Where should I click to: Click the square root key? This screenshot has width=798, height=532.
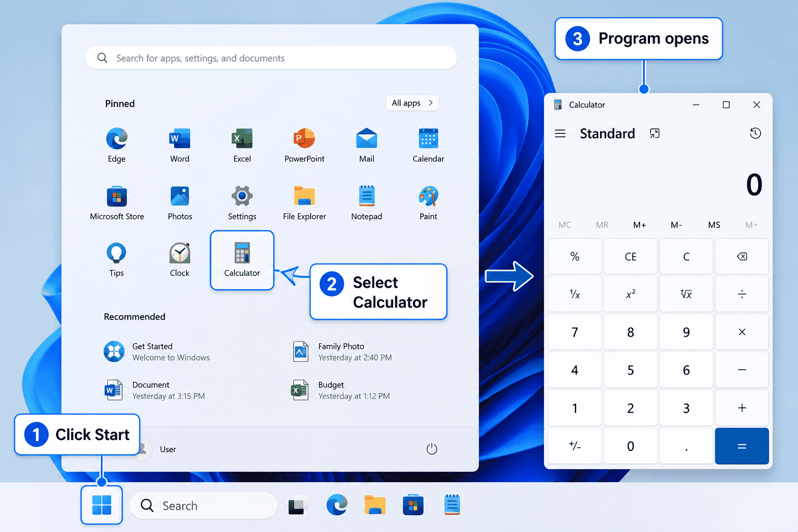click(686, 294)
